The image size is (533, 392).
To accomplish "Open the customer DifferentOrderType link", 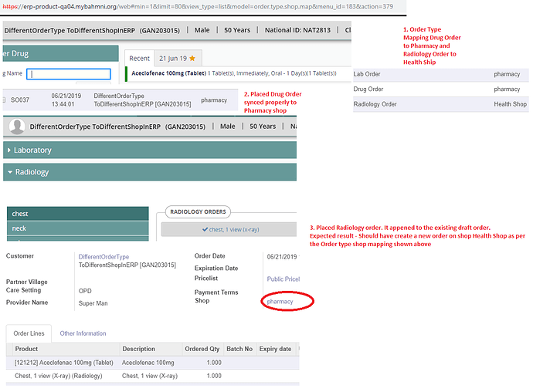I will pyautogui.click(x=104, y=257).
